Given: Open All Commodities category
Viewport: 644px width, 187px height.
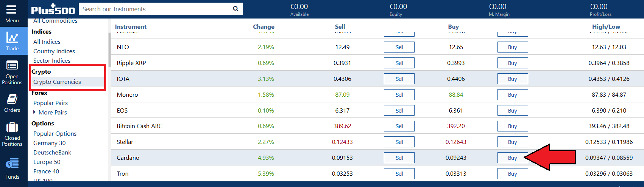Looking at the screenshot, I should (55, 21).
